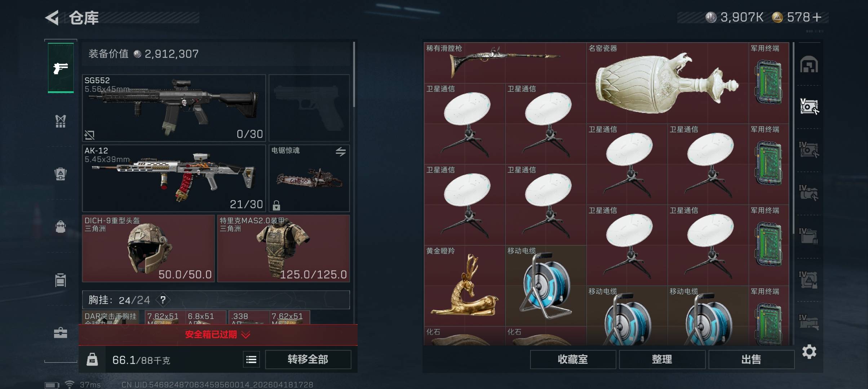868x389 pixels.
Task: Open the briefcase category icon in left sidebar
Action: [x=61, y=332]
